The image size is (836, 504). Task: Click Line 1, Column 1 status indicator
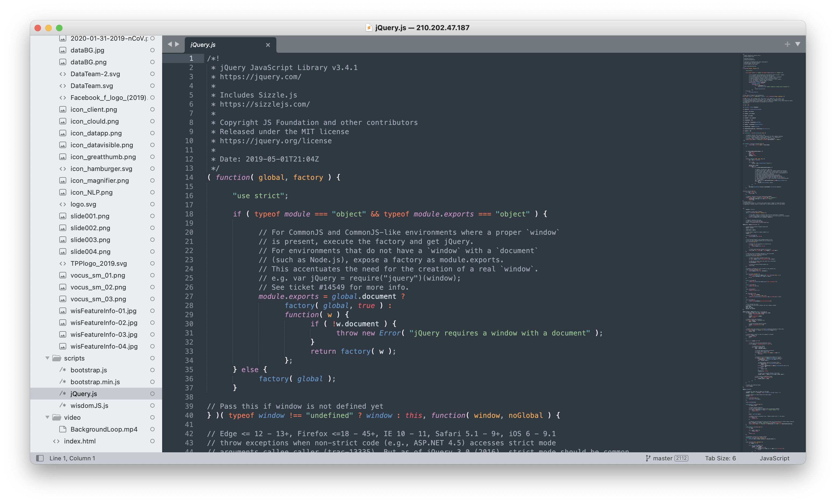tap(72, 458)
